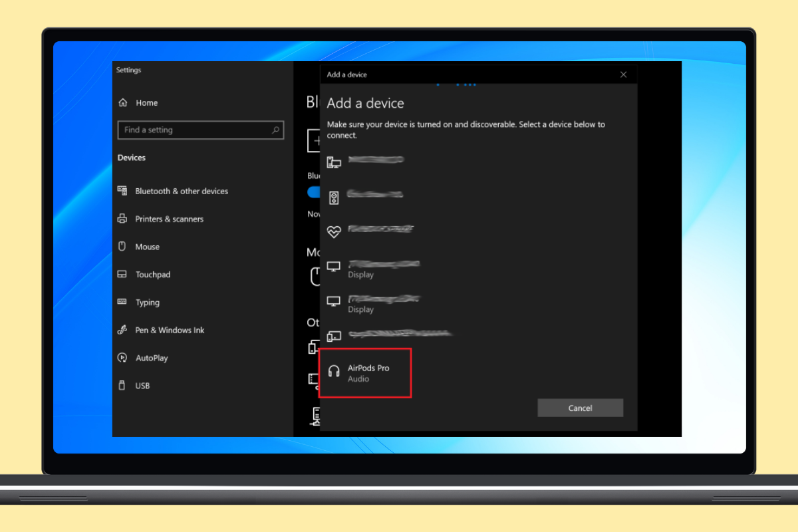
Task: Open the Typing settings page
Action: 139,303
